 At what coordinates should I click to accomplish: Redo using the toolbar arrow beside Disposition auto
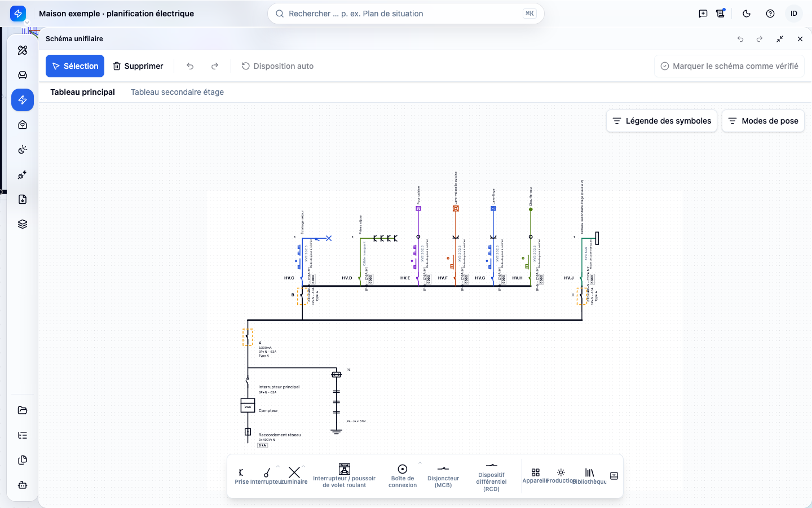(x=215, y=66)
